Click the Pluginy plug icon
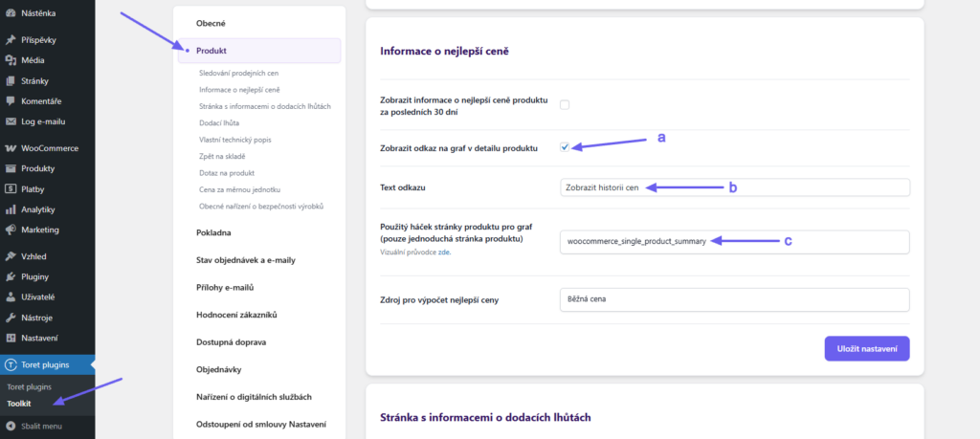This screenshot has width=980, height=439. coord(10,276)
